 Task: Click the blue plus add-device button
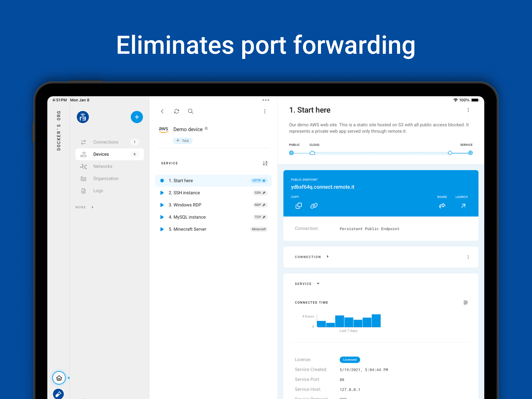(137, 117)
